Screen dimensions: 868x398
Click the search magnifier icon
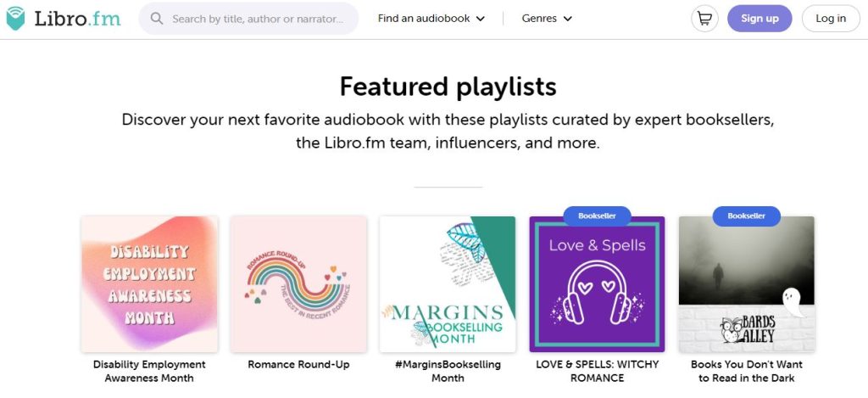click(x=157, y=19)
